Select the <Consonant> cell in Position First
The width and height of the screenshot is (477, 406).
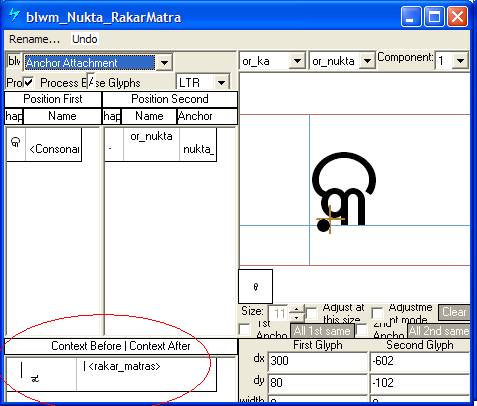pyautogui.click(x=53, y=145)
